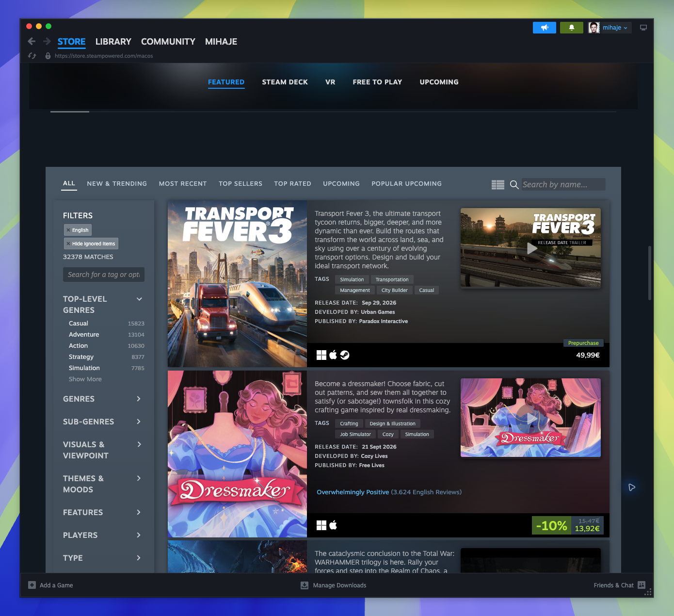Click the forward navigation arrow
Viewport: 674px width, 616px height.
(47, 41)
